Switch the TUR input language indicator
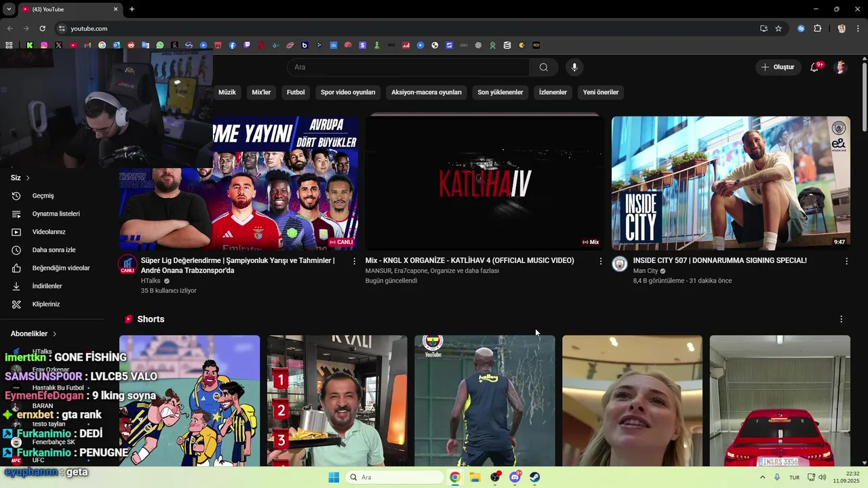 (x=794, y=478)
